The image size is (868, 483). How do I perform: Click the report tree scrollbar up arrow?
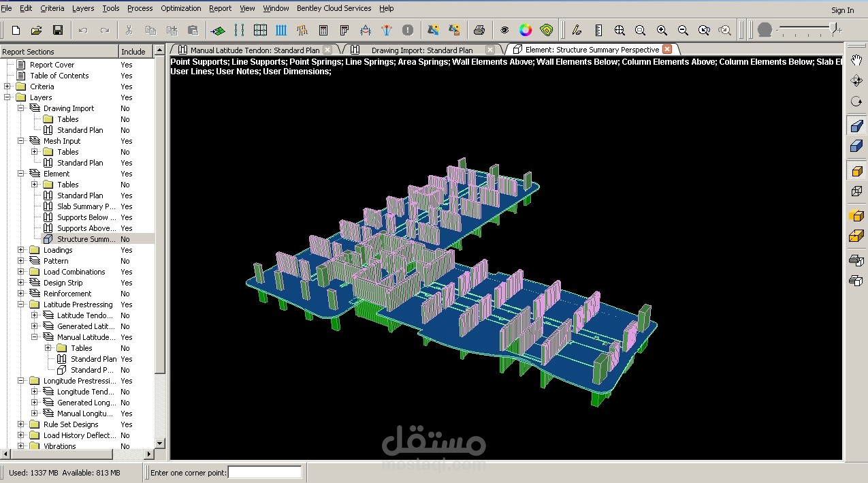tap(160, 50)
